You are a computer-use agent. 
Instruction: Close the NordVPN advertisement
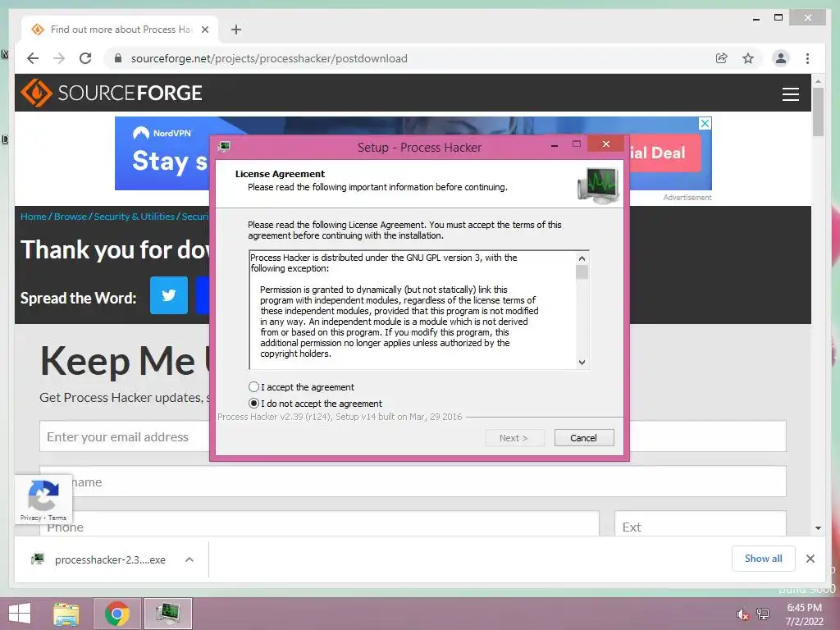pyautogui.click(x=705, y=123)
